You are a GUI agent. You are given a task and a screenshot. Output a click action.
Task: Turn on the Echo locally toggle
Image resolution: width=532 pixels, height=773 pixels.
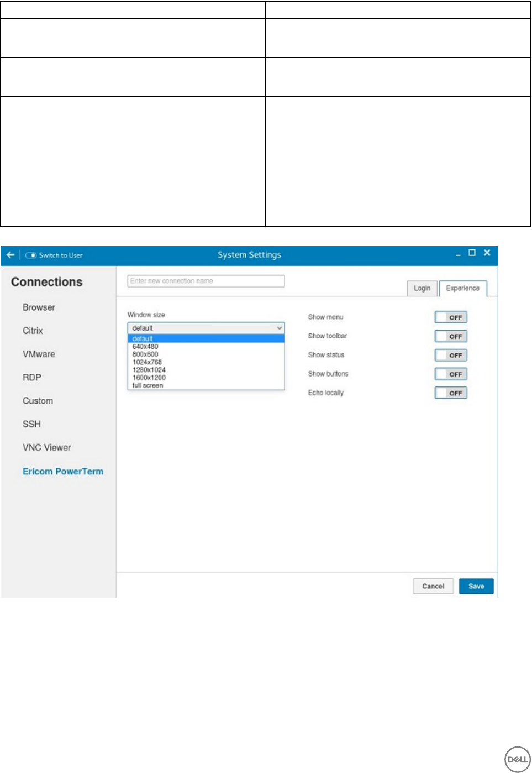point(451,393)
